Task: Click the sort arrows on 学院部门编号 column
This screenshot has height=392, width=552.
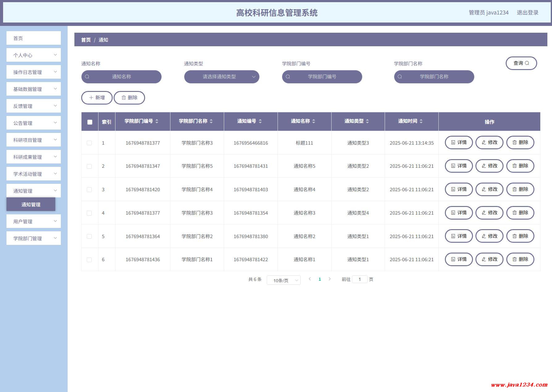Action: [x=157, y=121]
